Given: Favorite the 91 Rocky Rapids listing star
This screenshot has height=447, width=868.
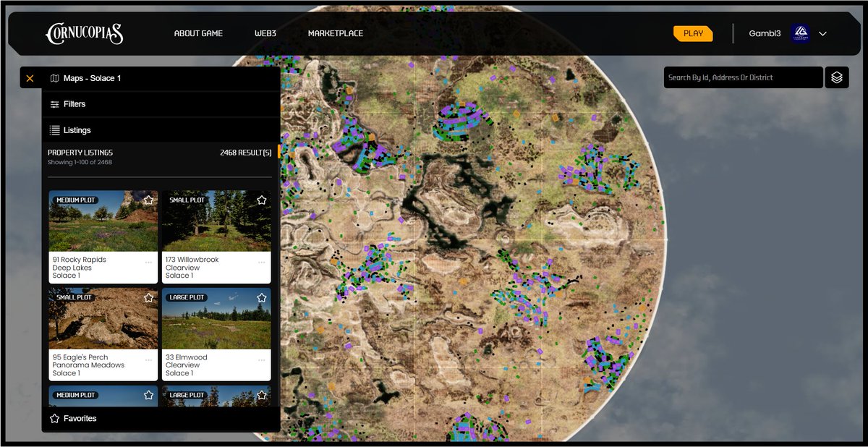Looking at the screenshot, I should tap(148, 200).
